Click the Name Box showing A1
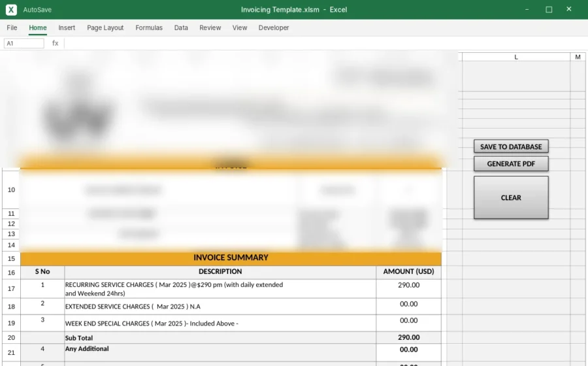 24,44
